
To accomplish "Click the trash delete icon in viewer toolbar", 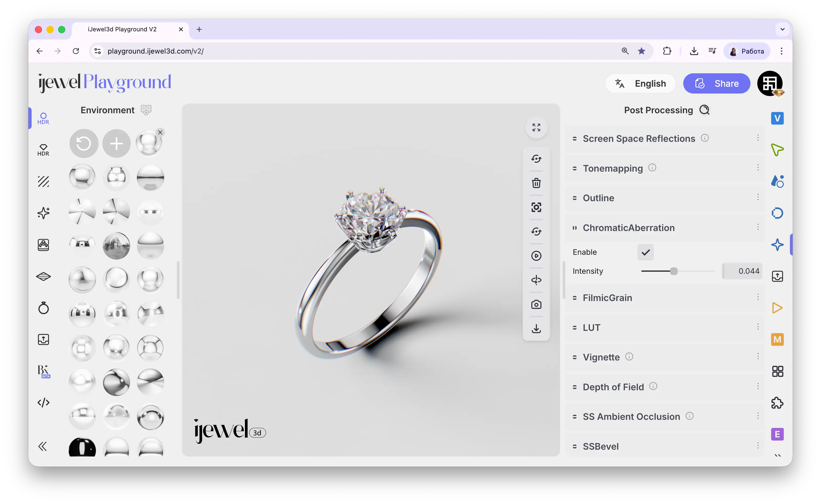I will click(536, 183).
